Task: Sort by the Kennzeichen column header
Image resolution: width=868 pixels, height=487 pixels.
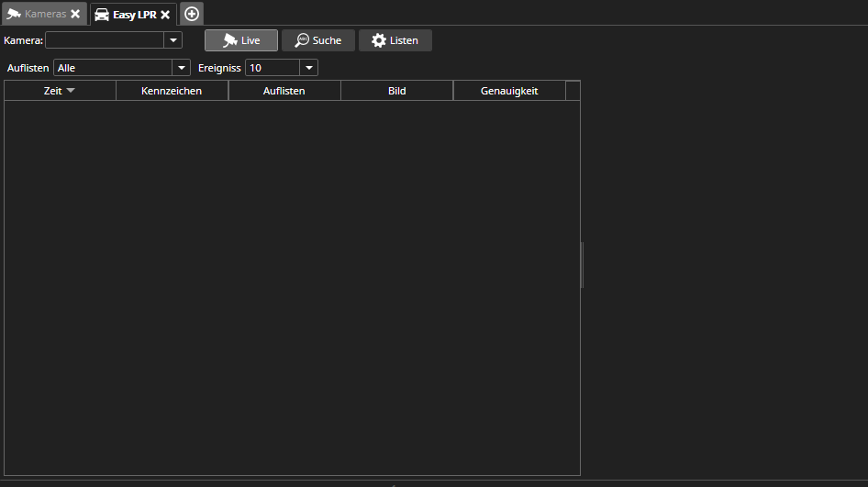Action: (172, 91)
